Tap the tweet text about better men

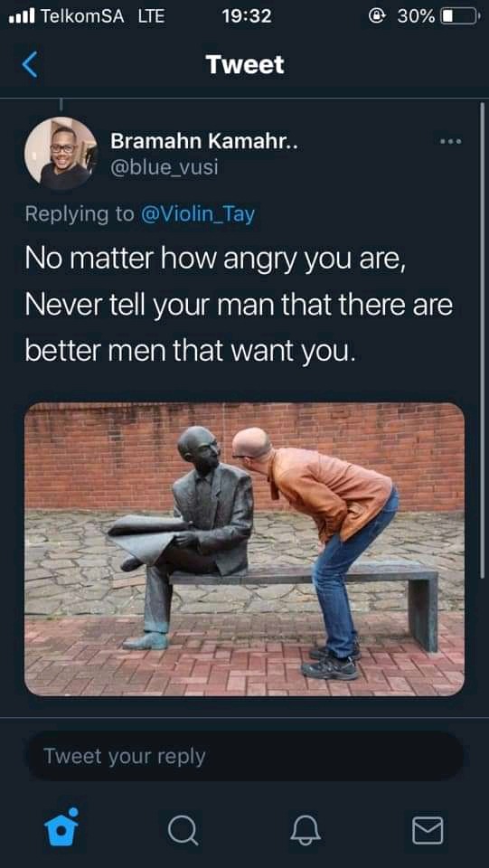coord(239,305)
